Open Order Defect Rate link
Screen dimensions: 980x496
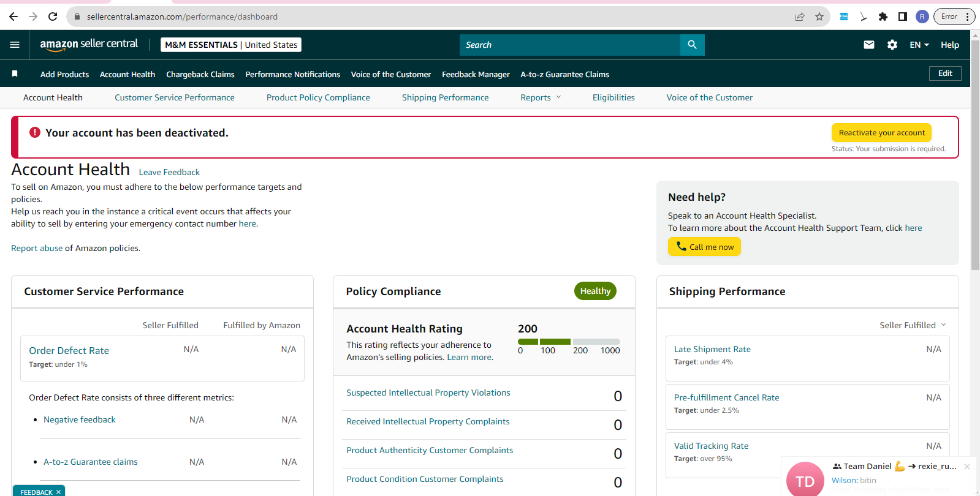coord(69,350)
